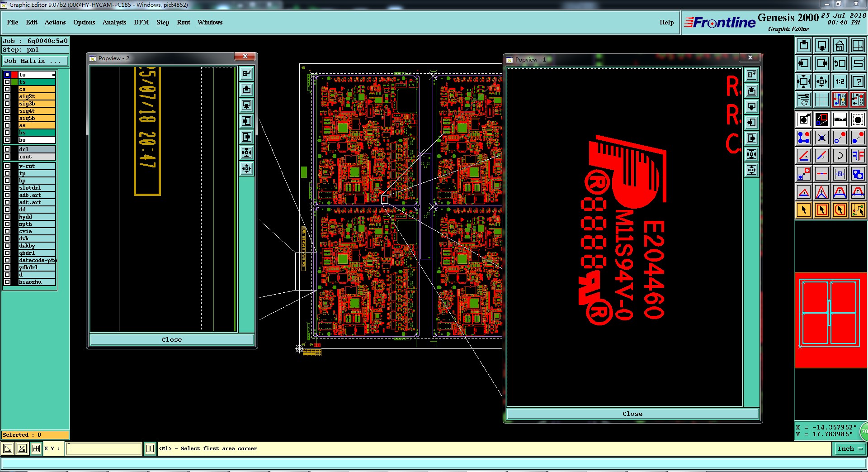Image resolution: width=868 pixels, height=472 pixels.
Task: Click the green color swatch of layer ts
Action: [x=14, y=82]
